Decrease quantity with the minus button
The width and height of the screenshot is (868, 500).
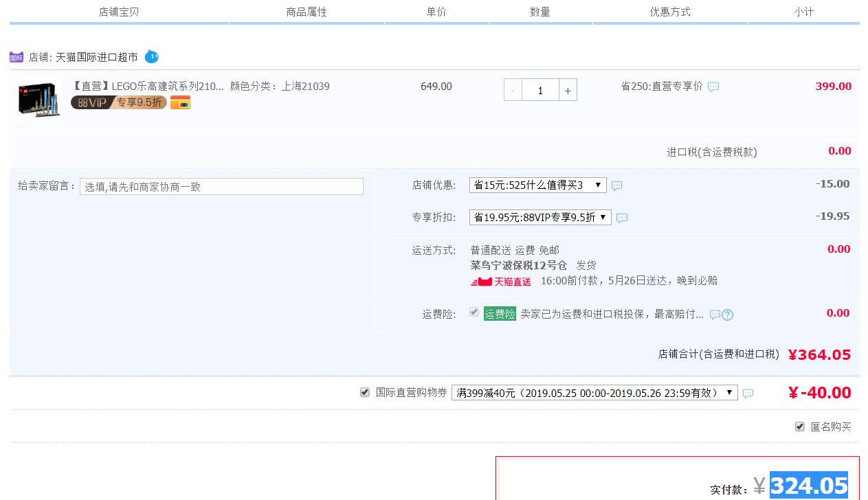[513, 90]
